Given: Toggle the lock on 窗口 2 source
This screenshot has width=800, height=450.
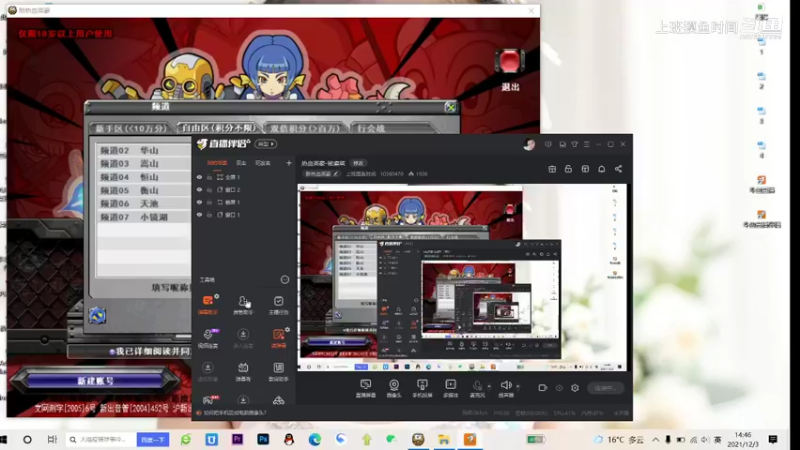Looking at the screenshot, I should [x=209, y=190].
